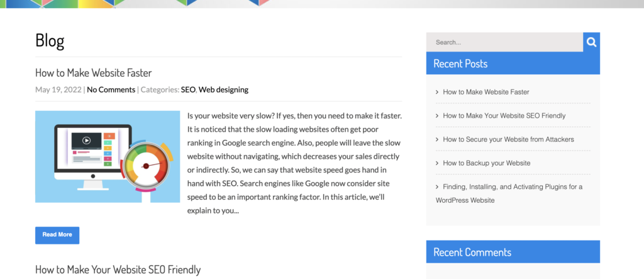Open 'Finding, Installing, and Activating Plugins' recent post
Image resolution: width=644 pixels, height=279 pixels.
pos(512,187)
